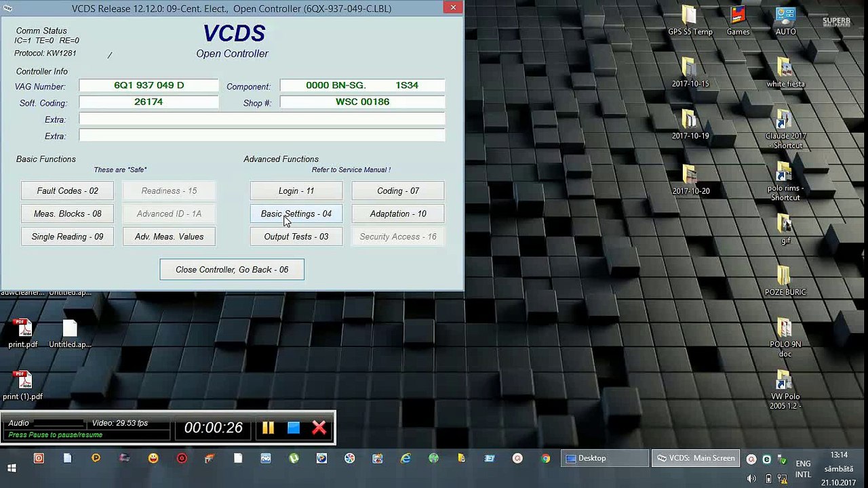This screenshot has height=488, width=868.
Task: Click the VAG Number field
Action: (x=149, y=85)
